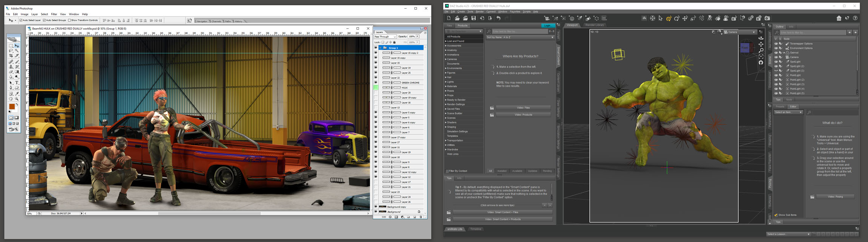868x242 pixels.
Task: Expand the Transportation category
Action: click(446, 140)
